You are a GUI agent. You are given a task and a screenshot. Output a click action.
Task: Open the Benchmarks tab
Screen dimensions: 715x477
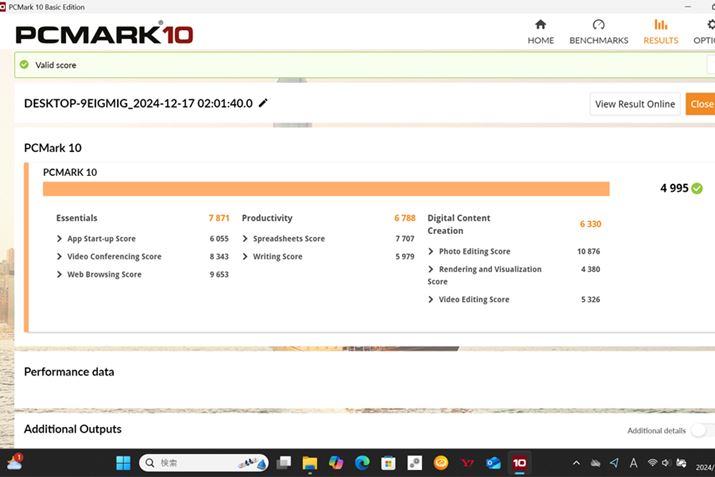(x=599, y=32)
